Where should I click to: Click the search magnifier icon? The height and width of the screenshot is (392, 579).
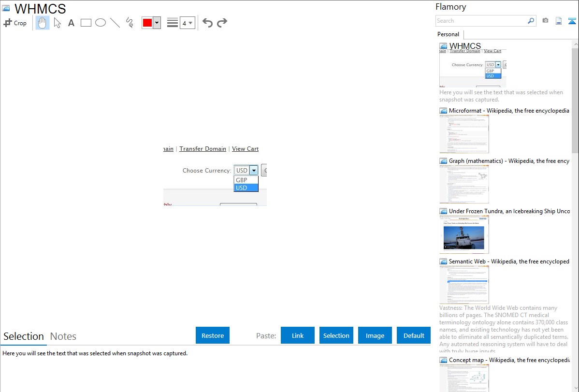click(x=531, y=21)
